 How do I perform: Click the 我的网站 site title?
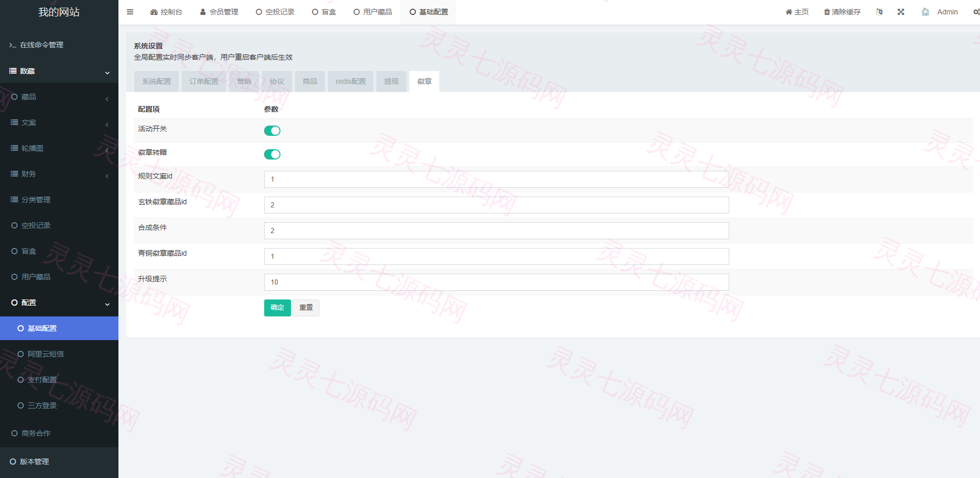coord(59,12)
